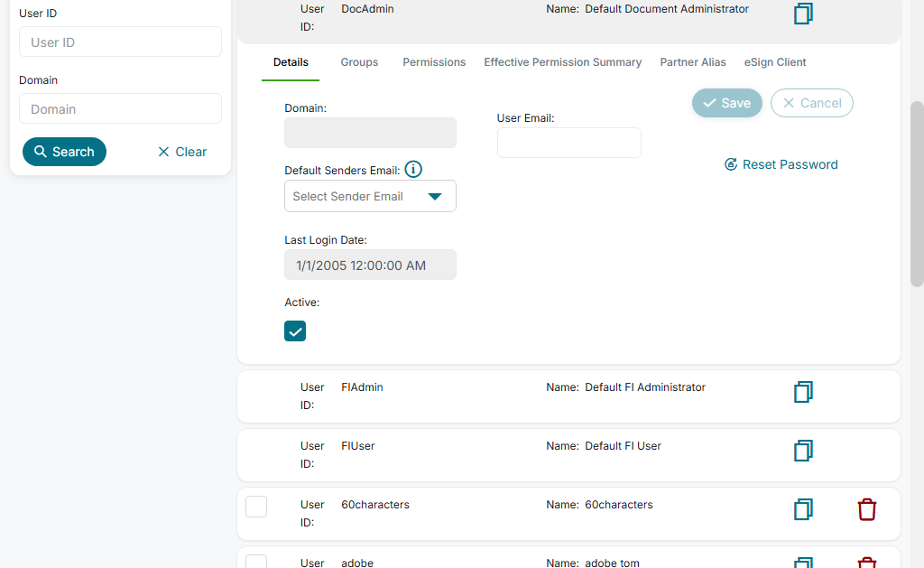Open the Effective Permission Summary tab
Image resolution: width=924 pixels, height=568 pixels.
coord(562,62)
